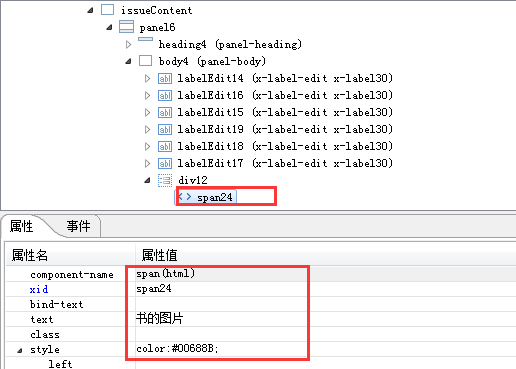This screenshot has width=516, height=369.
Task: Click the style property label
Action: 45,350
